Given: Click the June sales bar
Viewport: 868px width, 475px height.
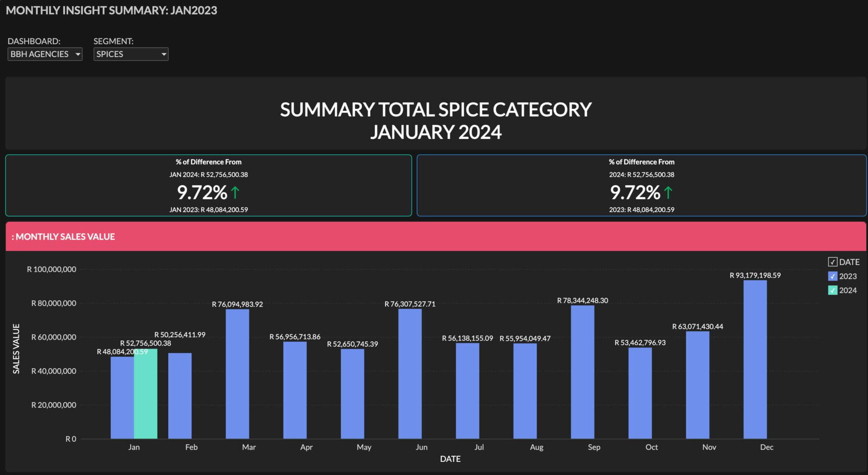Looking at the screenshot, I should coord(410,374).
